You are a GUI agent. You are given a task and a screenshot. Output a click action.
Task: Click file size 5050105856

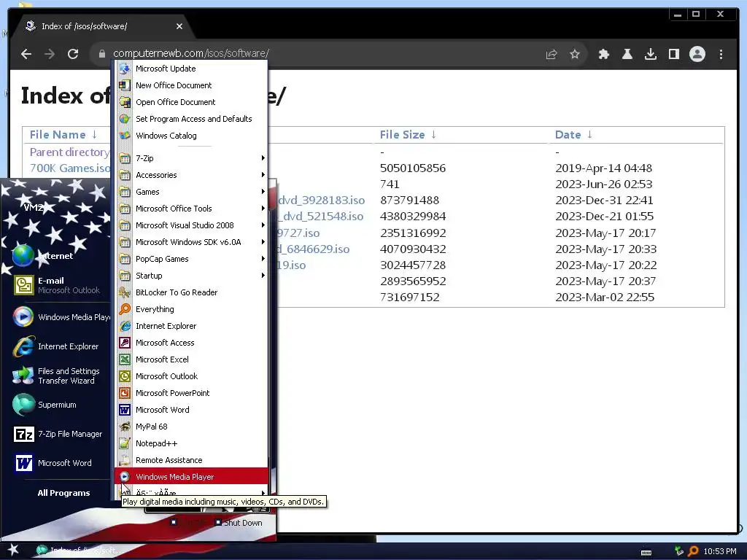[x=413, y=168]
